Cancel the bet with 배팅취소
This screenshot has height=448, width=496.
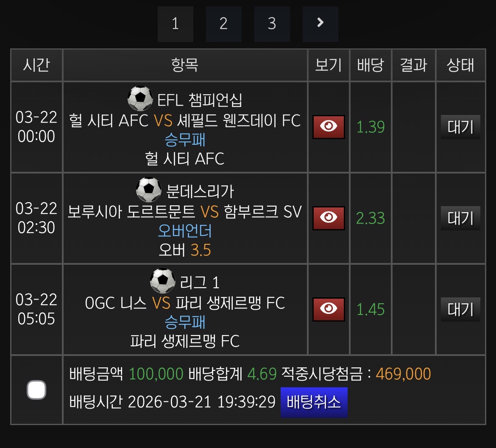pyautogui.click(x=314, y=402)
